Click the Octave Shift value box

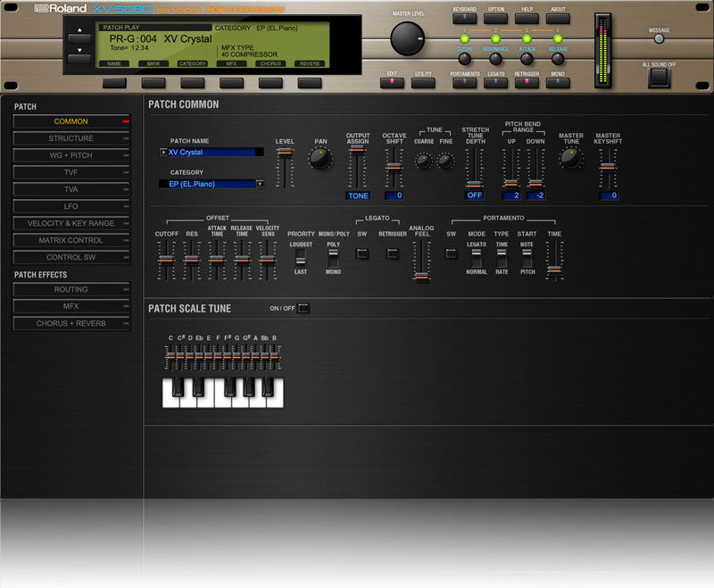(x=394, y=195)
